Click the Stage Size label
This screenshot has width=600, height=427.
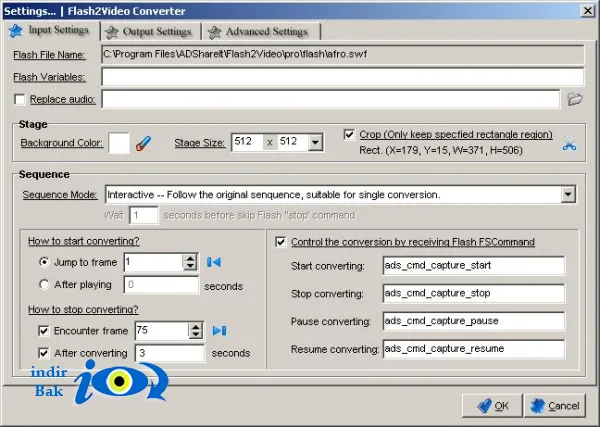[199, 143]
